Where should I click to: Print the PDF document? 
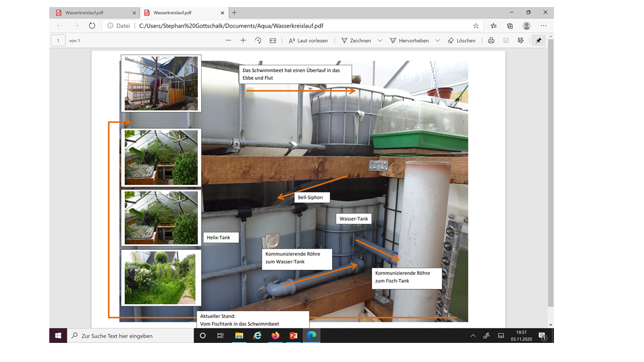(491, 41)
